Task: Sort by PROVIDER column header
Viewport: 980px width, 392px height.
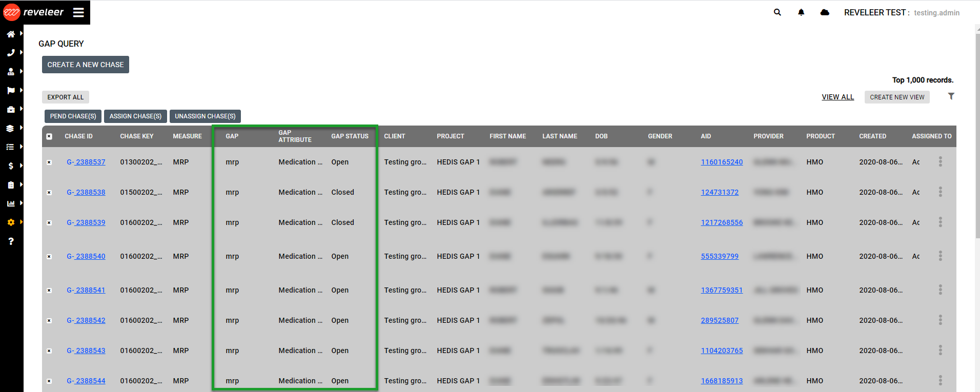Action: pyautogui.click(x=768, y=136)
